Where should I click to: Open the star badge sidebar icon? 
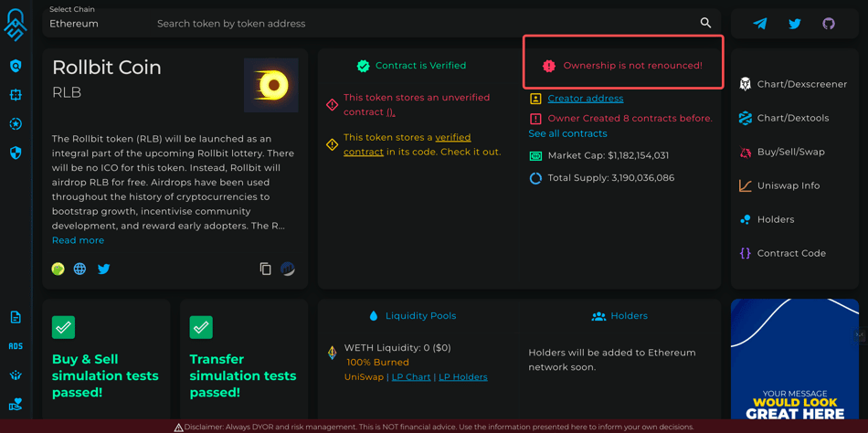tap(16, 124)
